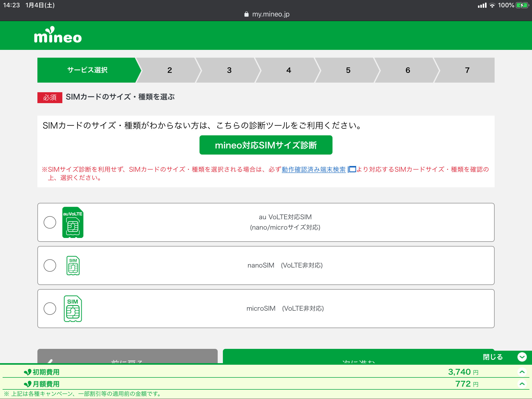This screenshot has height=399, width=532.
Task: Expand the 初期費用 3,740円 chevron
Action: [x=522, y=372]
